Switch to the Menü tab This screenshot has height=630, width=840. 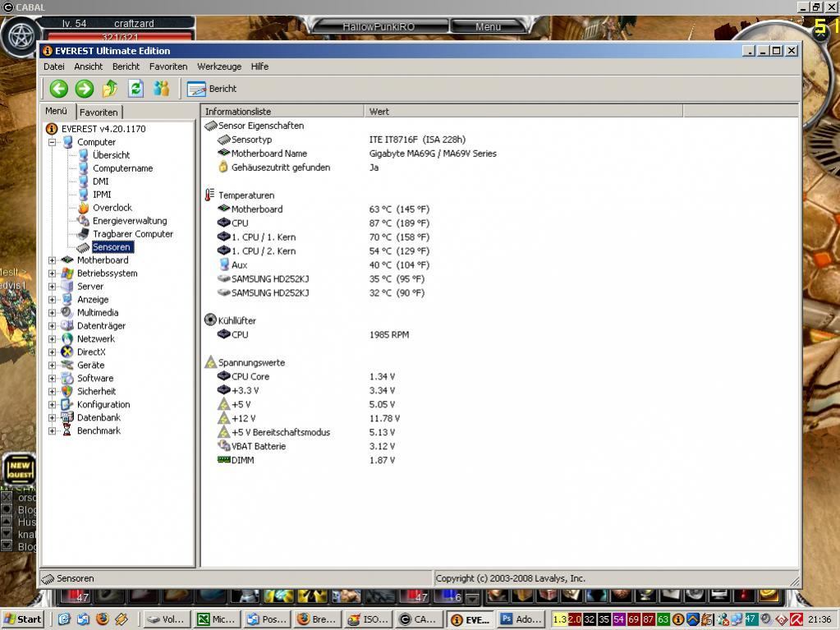click(57, 111)
